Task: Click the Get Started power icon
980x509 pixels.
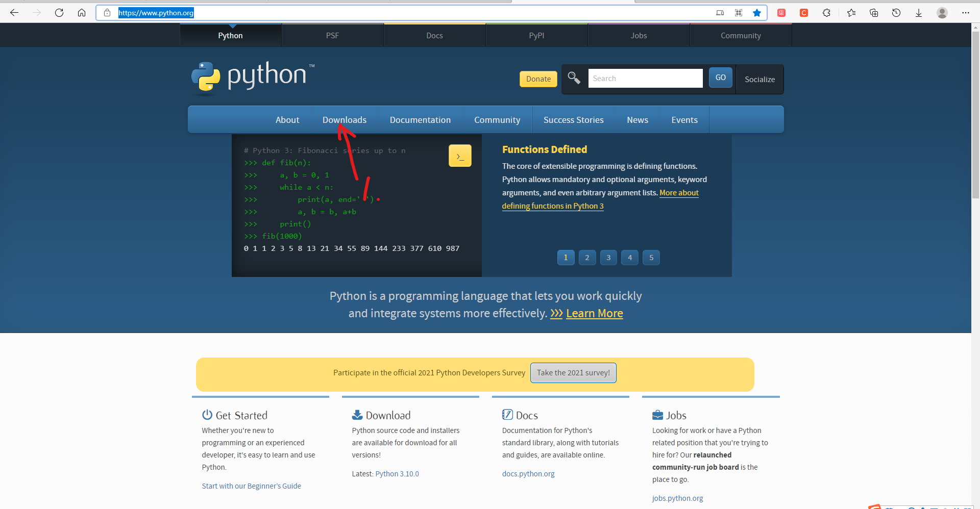Action: click(207, 415)
